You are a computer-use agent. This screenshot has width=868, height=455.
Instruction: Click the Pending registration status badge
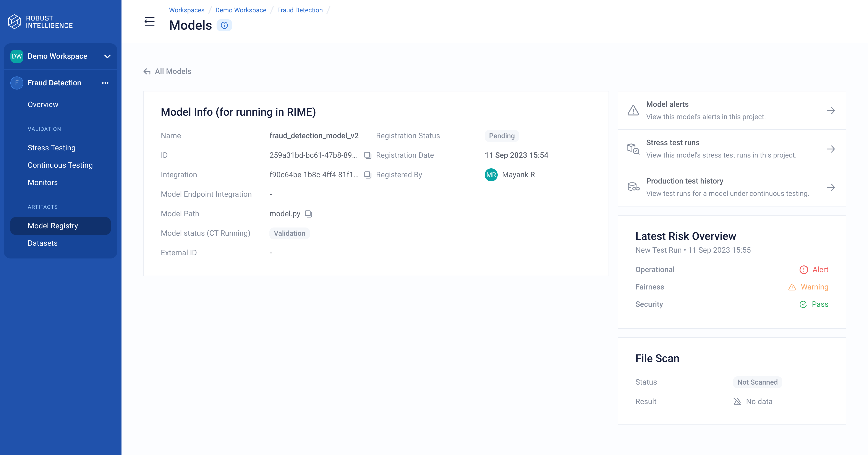[x=502, y=136]
